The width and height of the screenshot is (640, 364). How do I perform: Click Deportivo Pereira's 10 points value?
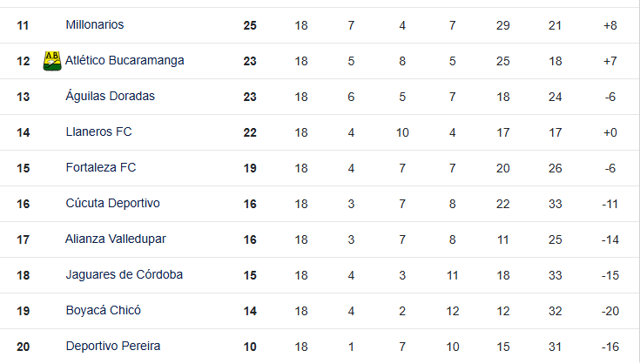coord(250,347)
